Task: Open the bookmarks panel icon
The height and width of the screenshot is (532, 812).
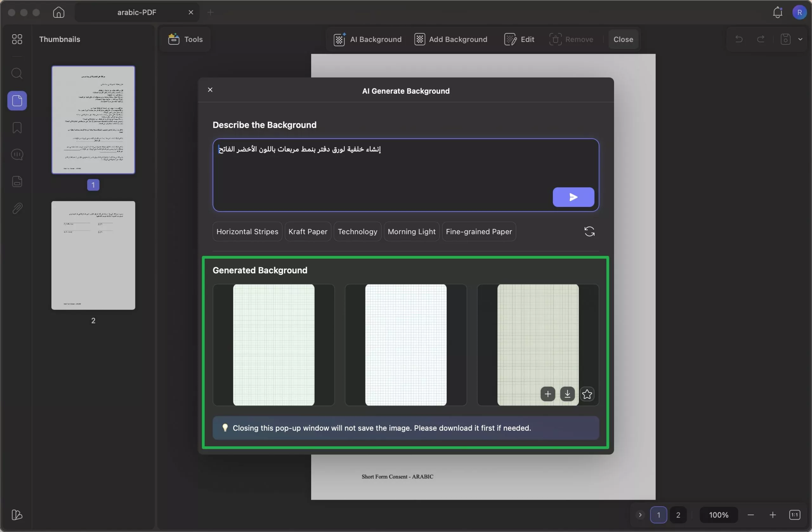Action: tap(17, 128)
